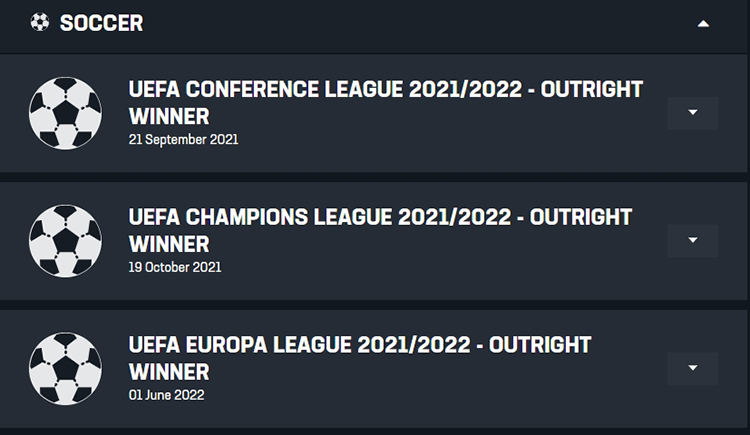The width and height of the screenshot is (750, 435).
Task: Click the 01 June 2022 date
Action: (166, 395)
